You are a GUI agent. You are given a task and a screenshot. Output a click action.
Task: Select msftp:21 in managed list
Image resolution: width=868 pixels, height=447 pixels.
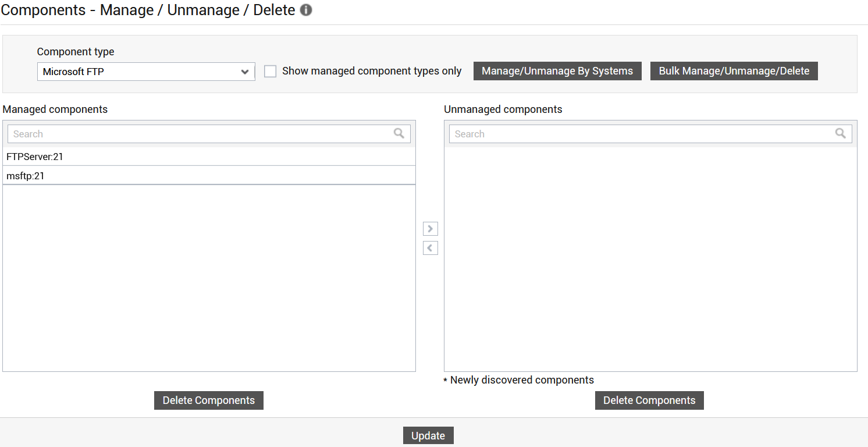click(x=209, y=175)
